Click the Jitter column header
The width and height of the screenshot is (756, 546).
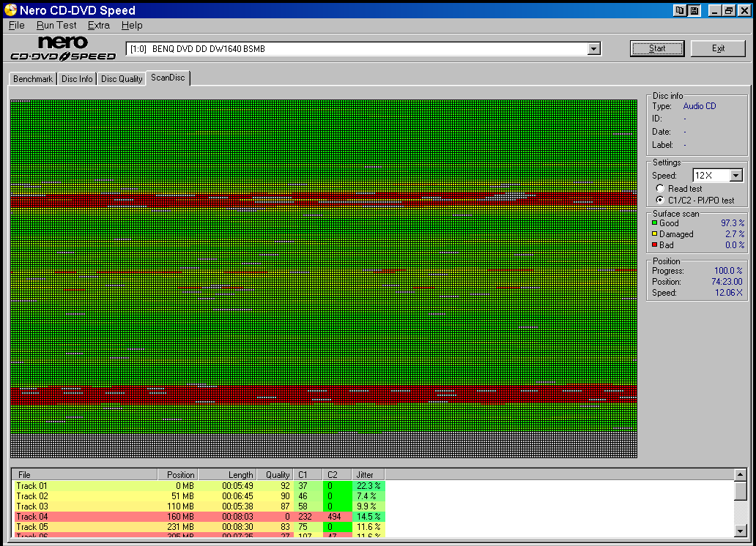(368, 475)
